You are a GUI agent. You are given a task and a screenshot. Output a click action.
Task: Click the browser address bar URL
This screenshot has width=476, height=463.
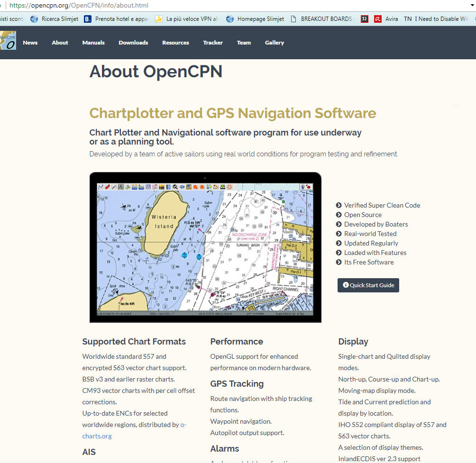click(x=79, y=6)
